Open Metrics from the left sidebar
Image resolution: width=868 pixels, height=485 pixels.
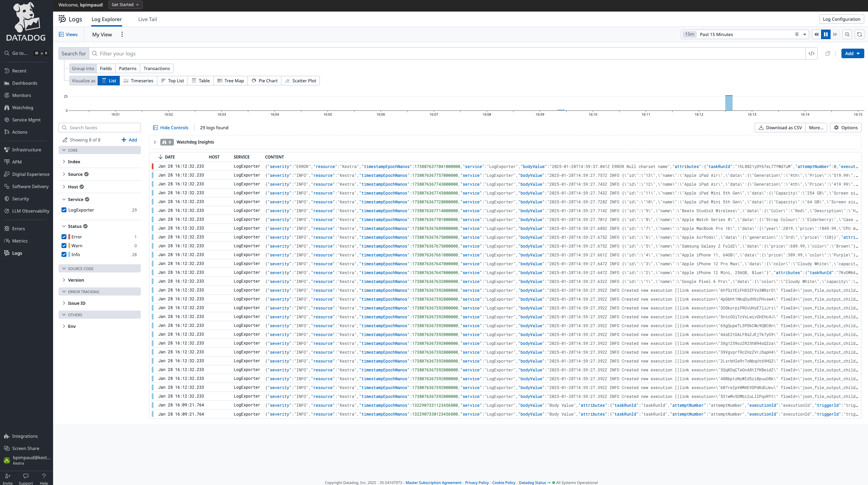coord(20,241)
